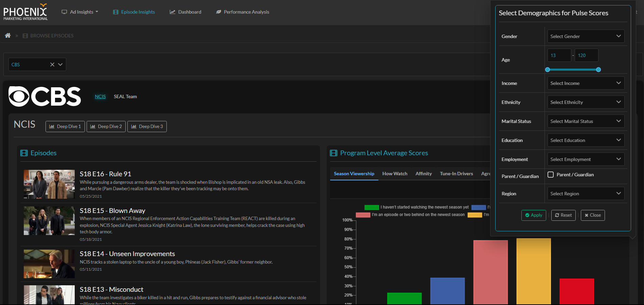Close the demographics panel
The height and width of the screenshot is (305, 644).
click(593, 215)
